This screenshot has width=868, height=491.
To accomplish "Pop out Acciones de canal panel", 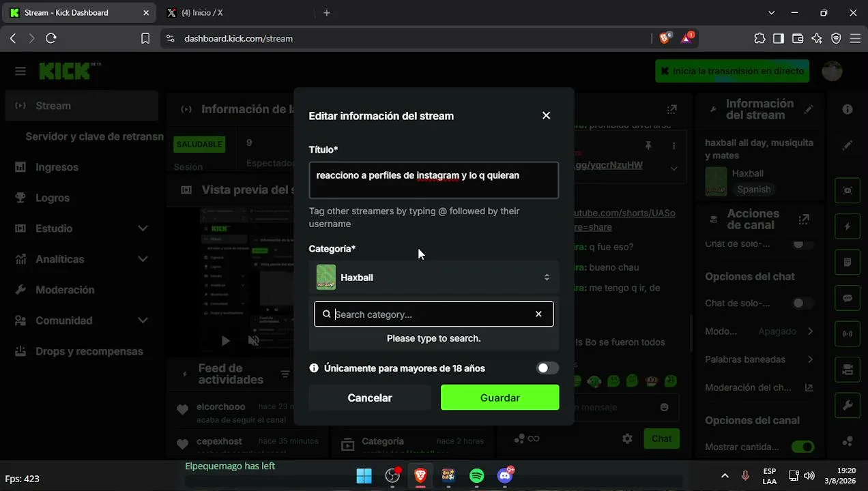I will 804,220.
